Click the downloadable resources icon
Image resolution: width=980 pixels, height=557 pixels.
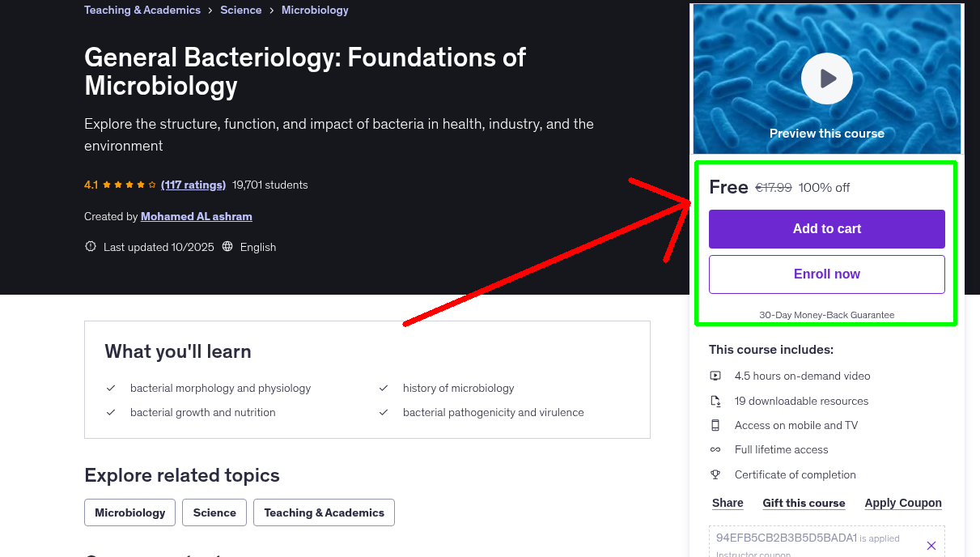(x=715, y=400)
